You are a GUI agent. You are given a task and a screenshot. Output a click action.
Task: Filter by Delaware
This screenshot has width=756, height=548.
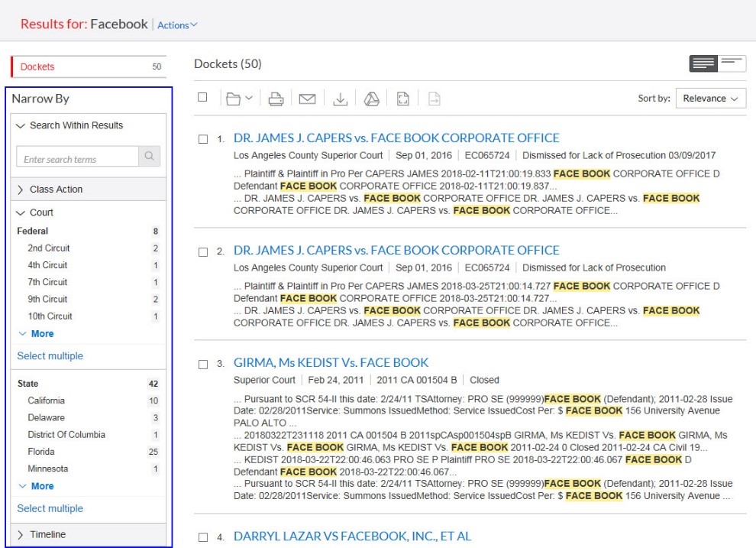click(x=47, y=417)
